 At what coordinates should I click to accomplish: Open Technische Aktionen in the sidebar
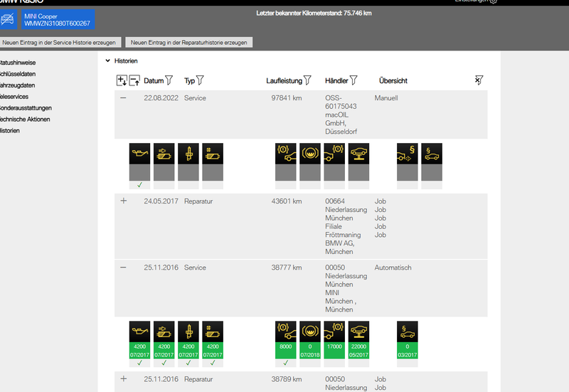pos(25,119)
